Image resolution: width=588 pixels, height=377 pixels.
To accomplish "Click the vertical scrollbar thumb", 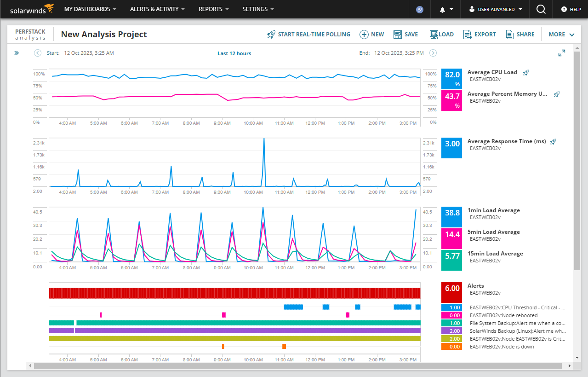I will tap(577, 161).
